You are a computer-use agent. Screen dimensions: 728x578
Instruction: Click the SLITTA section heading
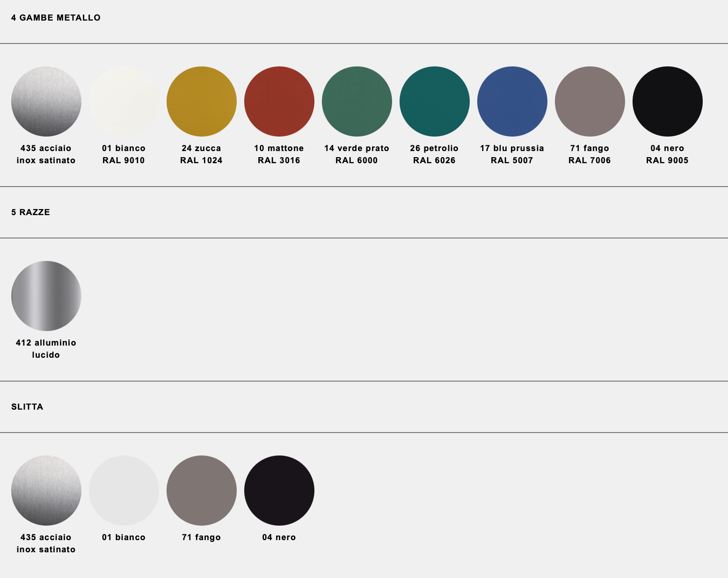tap(27, 407)
